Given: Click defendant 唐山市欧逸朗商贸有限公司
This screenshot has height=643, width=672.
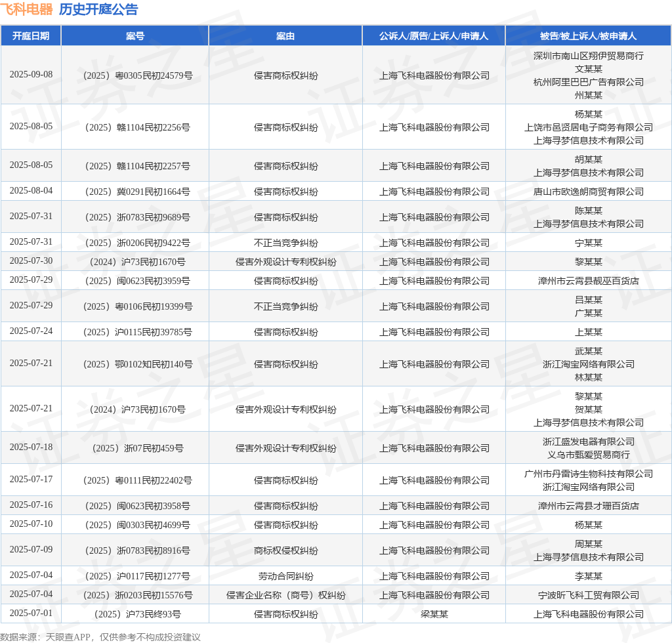Looking at the screenshot, I should pyautogui.click(x=589, y=192).
